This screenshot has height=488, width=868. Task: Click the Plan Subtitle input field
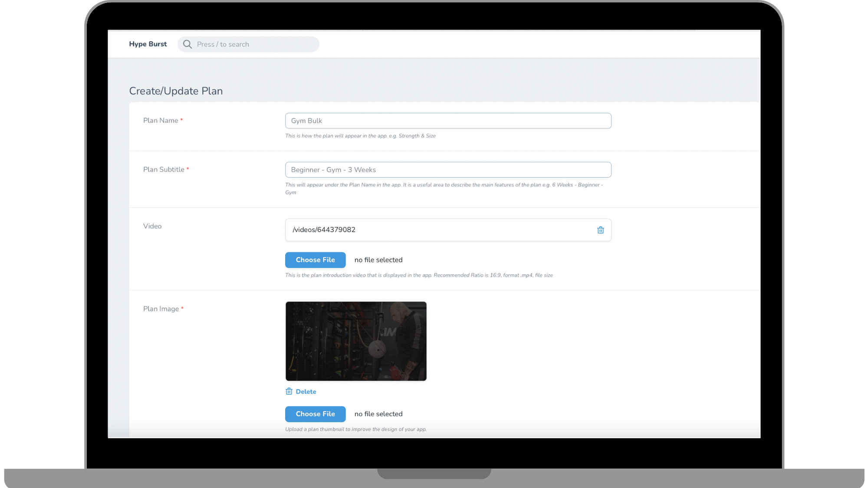click(x=448, y=170)
